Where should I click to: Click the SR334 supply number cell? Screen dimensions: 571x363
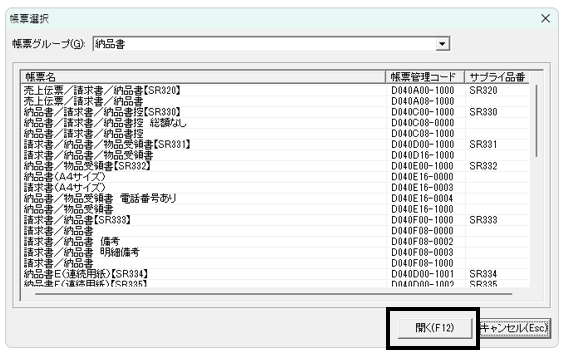pos(483,274)
